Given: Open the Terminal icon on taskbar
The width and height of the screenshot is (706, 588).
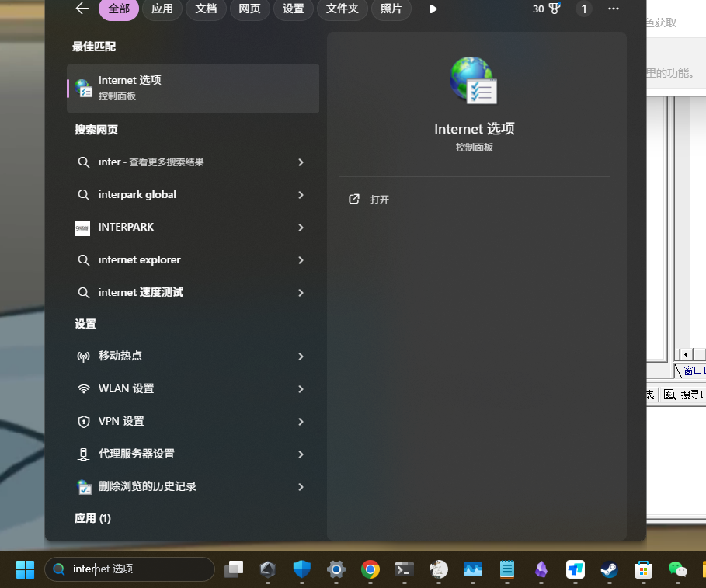Looking at the screenshot, I should tap(404, 569).
